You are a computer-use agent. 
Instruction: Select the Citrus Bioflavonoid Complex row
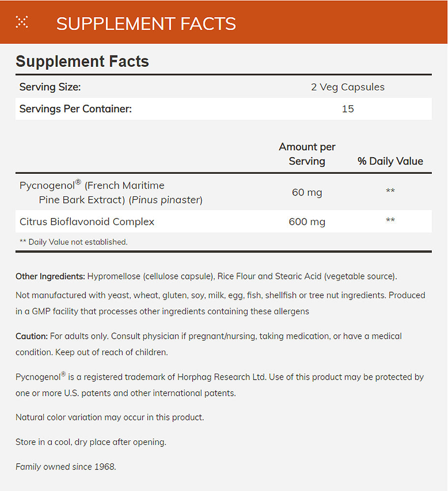(x=87, y=222)
